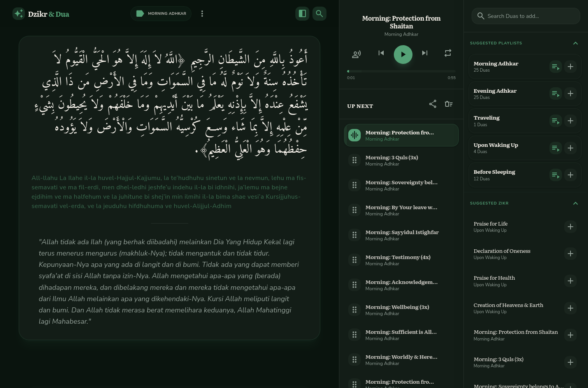Play the Before Sleeping playlist

pyautogui.click(x=555, y=175)
